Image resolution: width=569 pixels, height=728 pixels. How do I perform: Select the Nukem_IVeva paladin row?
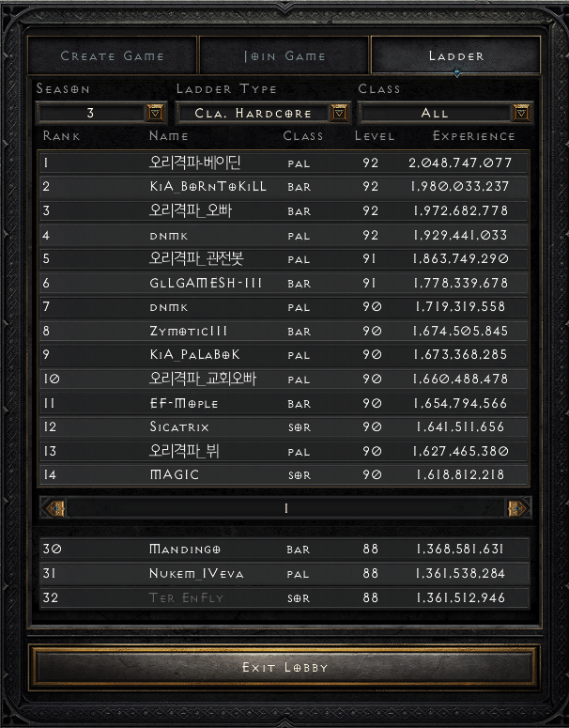tap(284, 573)
